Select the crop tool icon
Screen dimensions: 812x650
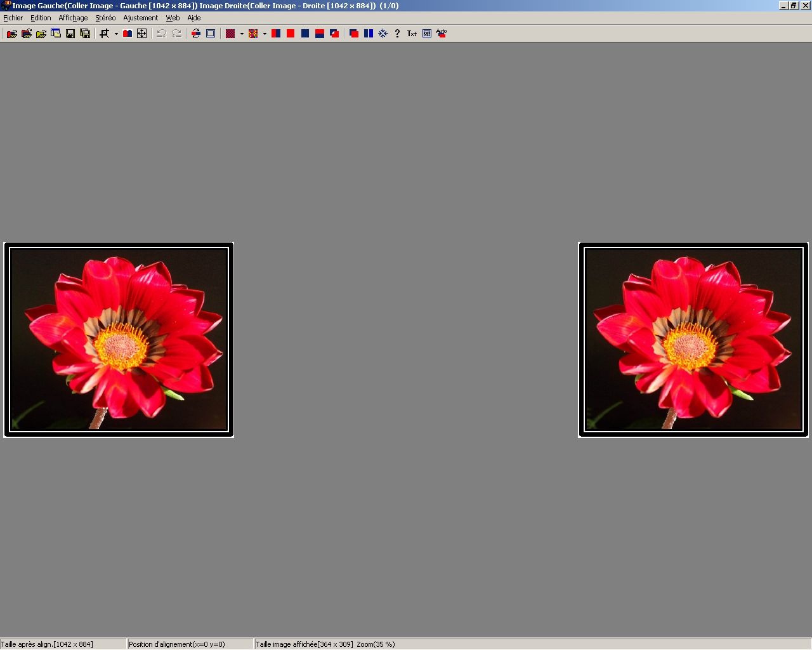[105, 34]
